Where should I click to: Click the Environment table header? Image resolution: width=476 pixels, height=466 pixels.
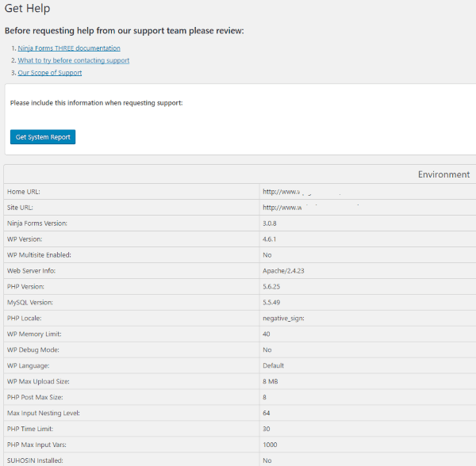(443, 174)
